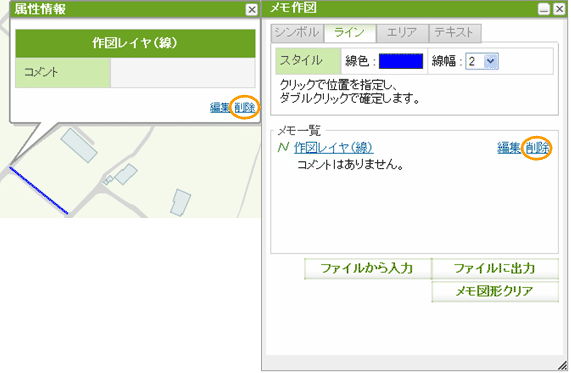Open the blue 線色 color swatch
This screenshot has height=373, width=571.
[401, 61]
